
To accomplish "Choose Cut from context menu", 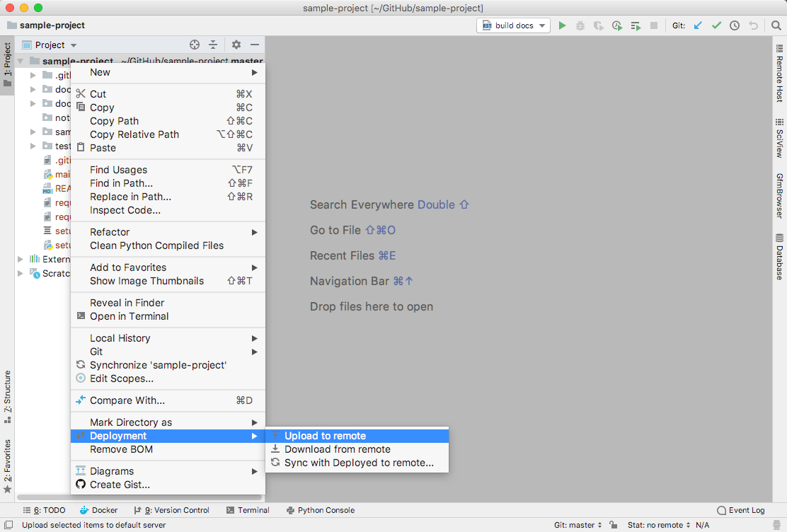I will pyautogui.click(x=168, y=94).
